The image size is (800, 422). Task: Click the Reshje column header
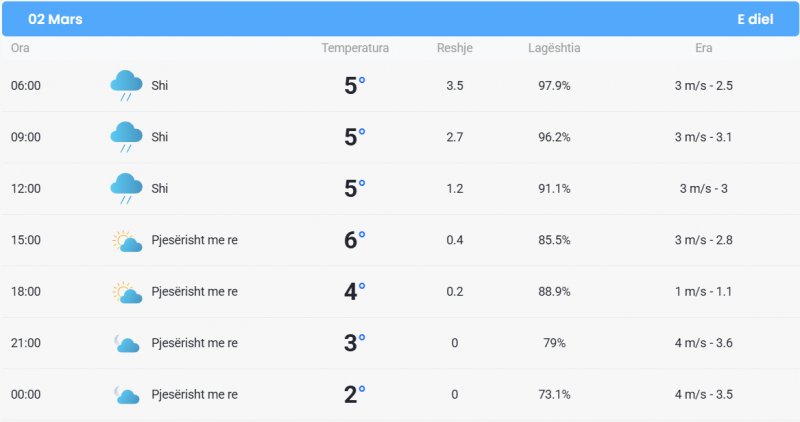[x=455, y=48]
